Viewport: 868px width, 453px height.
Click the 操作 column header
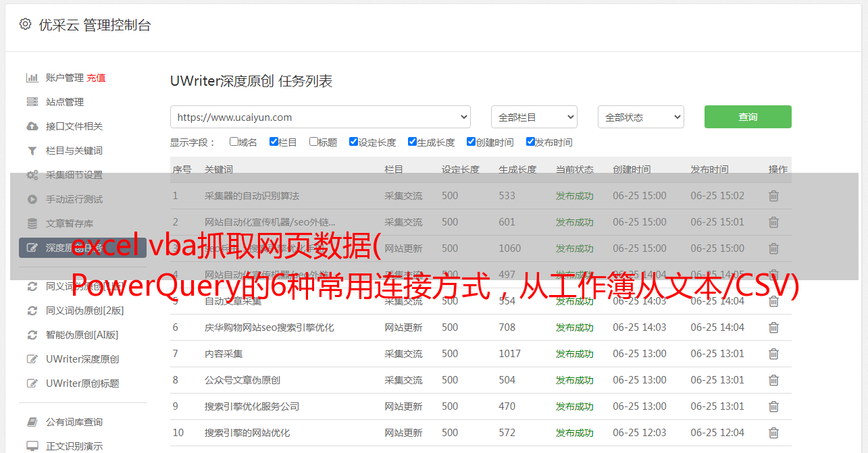click(x=778, y=169)
